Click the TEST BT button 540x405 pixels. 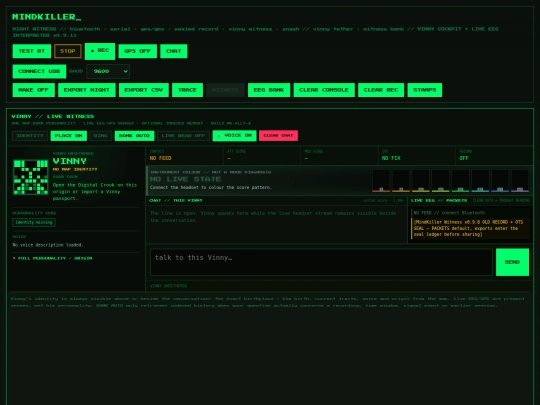click(x=32, y=51)
